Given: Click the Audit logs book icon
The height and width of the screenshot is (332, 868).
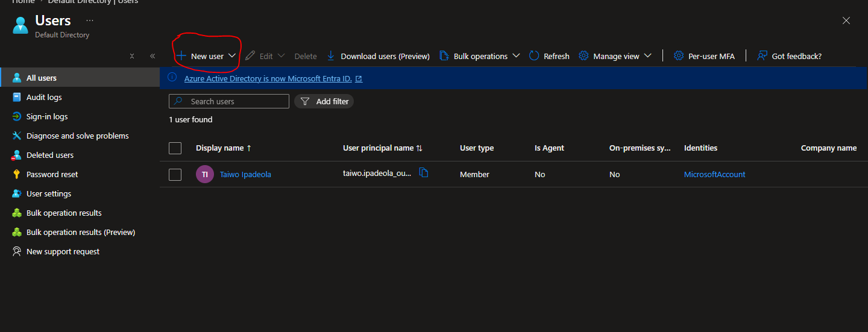Looking at the screenshot, I should tap(17, 97).
